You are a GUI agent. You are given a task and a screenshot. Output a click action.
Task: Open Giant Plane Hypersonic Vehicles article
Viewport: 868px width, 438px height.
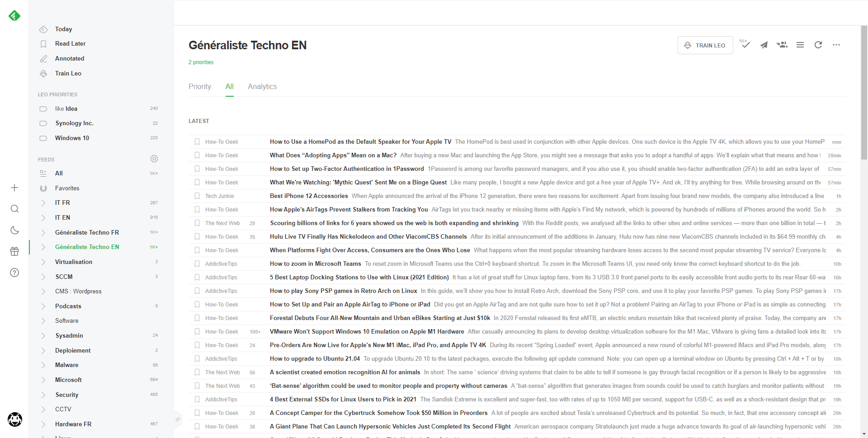[x=390, y=426]
